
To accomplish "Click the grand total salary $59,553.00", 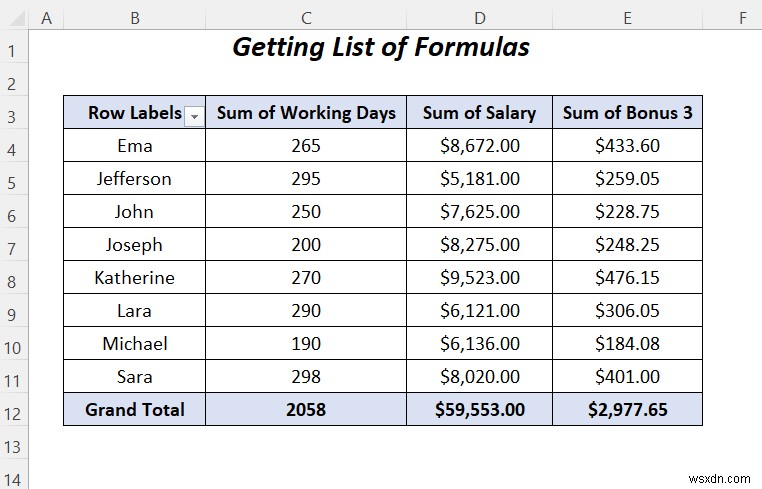I will point(480,409).
